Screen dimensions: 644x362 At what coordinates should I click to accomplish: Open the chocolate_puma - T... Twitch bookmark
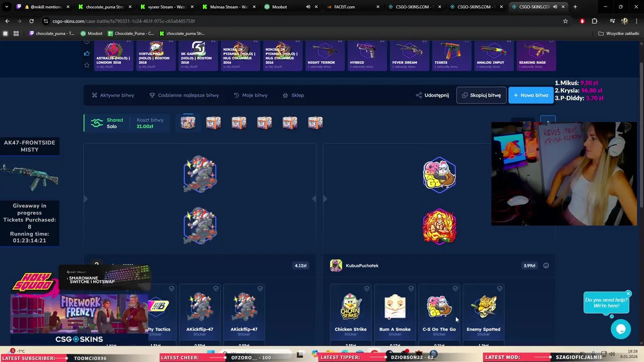[x=51, y=33]
